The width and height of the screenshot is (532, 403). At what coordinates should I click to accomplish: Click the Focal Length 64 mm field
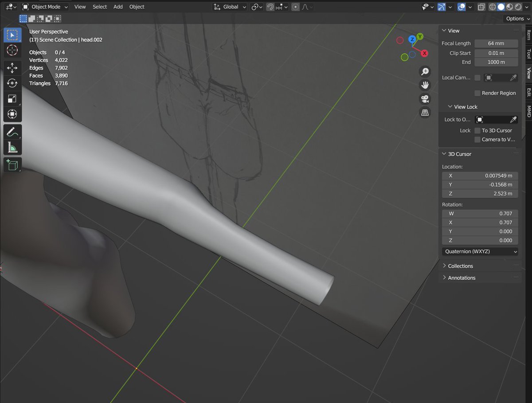tap(496, 43)
